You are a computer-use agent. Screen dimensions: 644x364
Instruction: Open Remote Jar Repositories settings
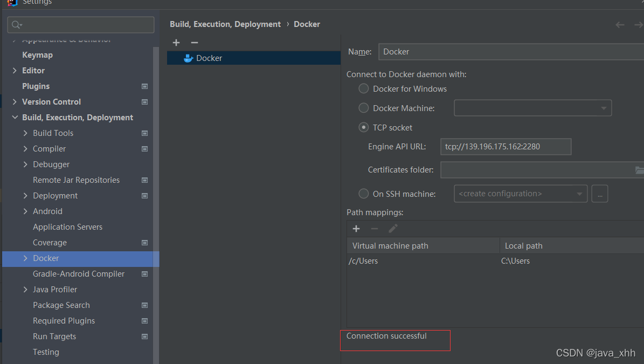(78, 180)
